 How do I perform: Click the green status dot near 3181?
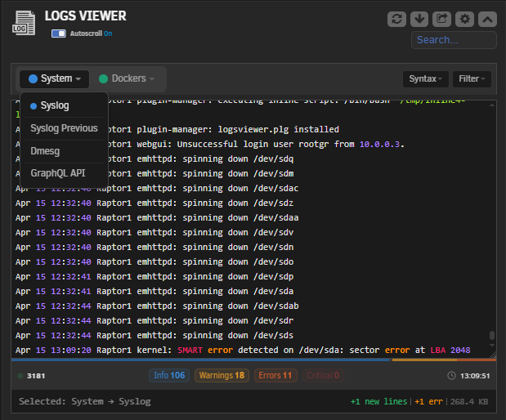(x=20, y=376)
